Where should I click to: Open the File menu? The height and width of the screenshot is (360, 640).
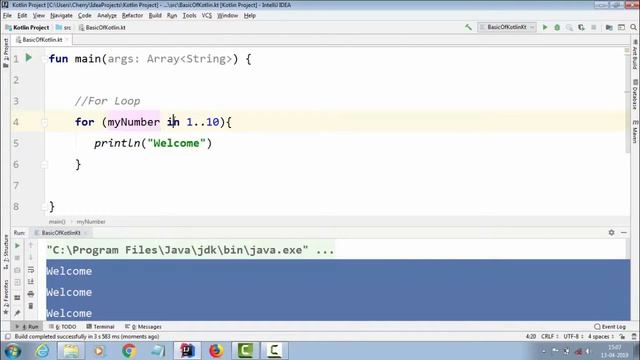tap(7, 16)
